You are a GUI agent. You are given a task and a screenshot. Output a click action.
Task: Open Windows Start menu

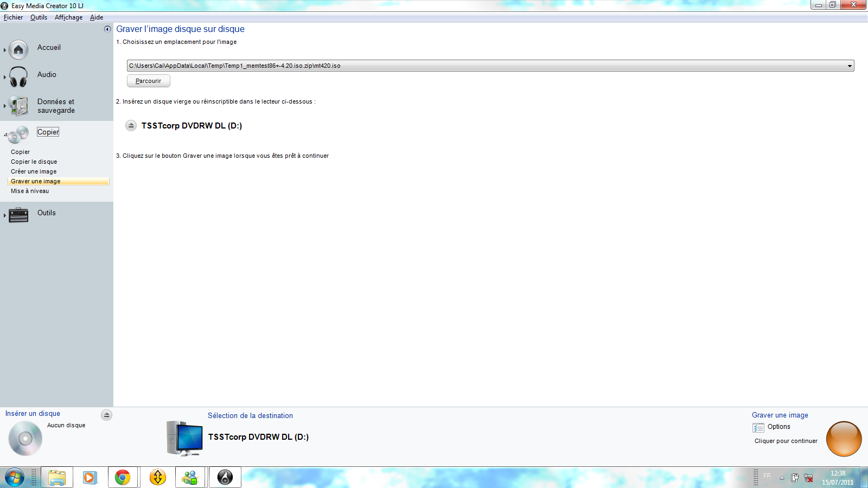15,478
